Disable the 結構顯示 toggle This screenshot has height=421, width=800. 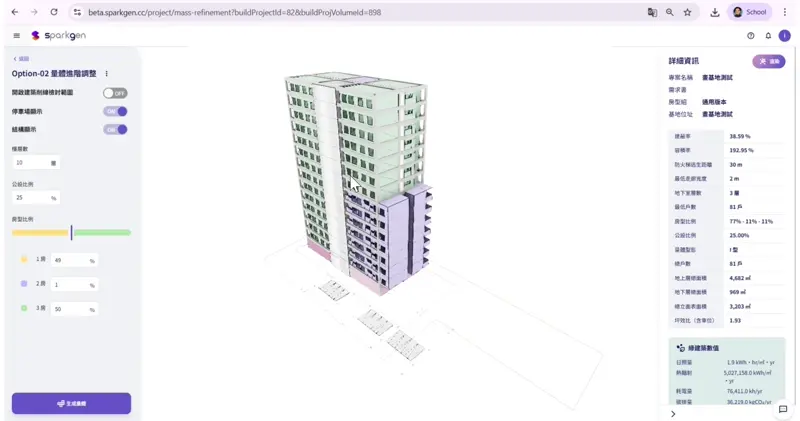point(115,129)
